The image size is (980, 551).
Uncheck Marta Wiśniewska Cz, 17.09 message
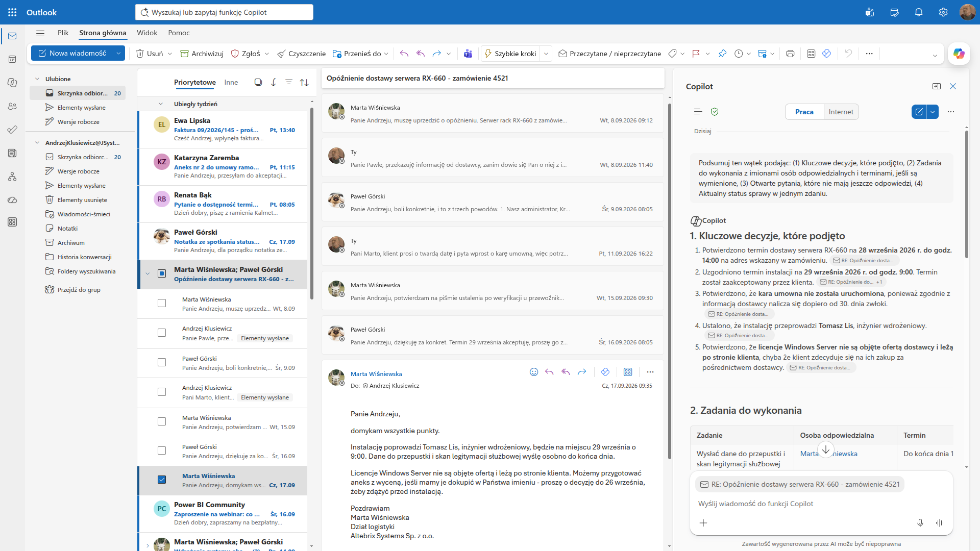point(162,480)
